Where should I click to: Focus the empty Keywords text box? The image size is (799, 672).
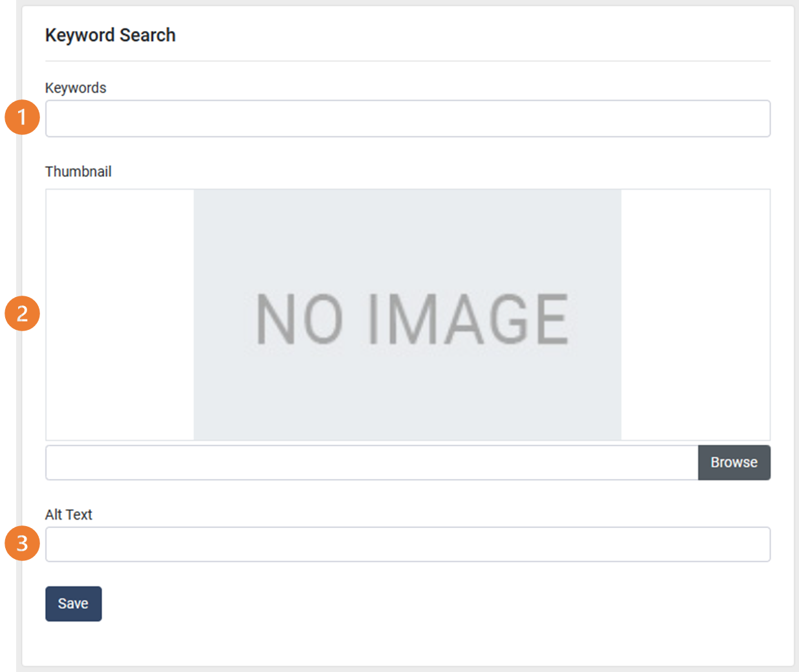tap(407, 119)
